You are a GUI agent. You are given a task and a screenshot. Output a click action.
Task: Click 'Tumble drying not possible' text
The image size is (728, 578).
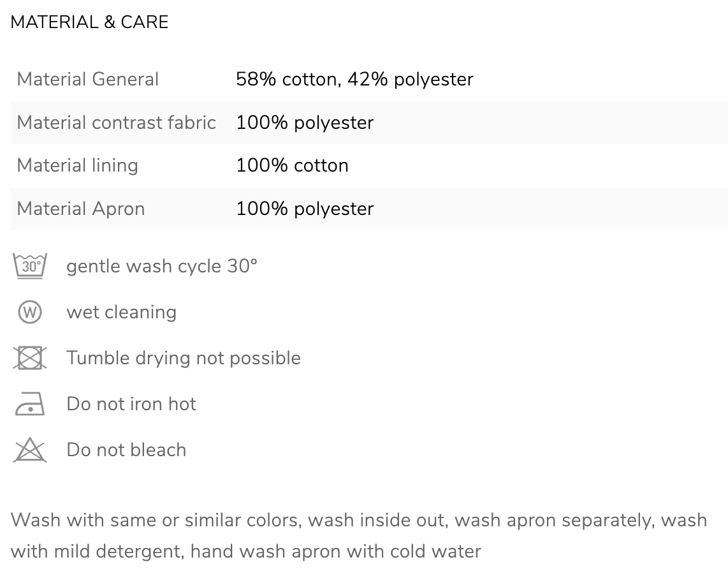pos(184,359)
